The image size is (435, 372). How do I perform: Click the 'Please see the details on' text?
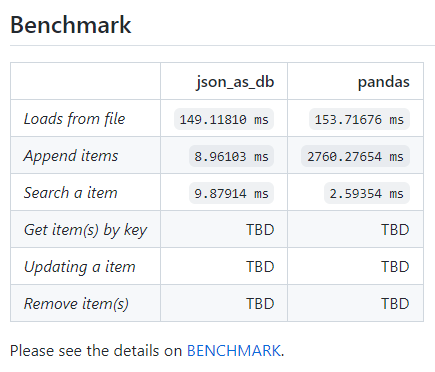[x=96, y=351]
